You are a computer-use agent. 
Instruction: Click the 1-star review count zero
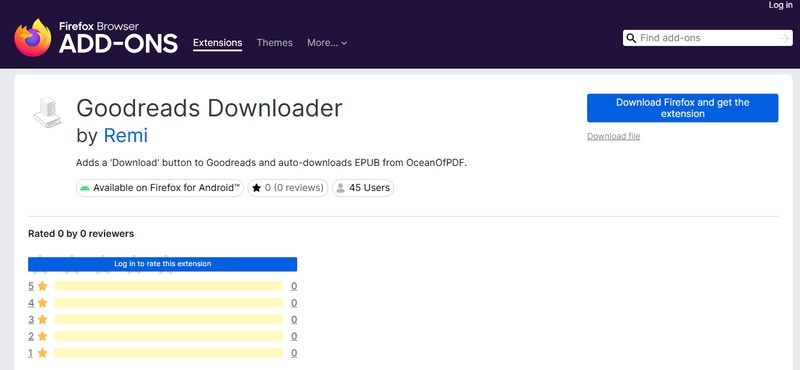click(294, 353)
